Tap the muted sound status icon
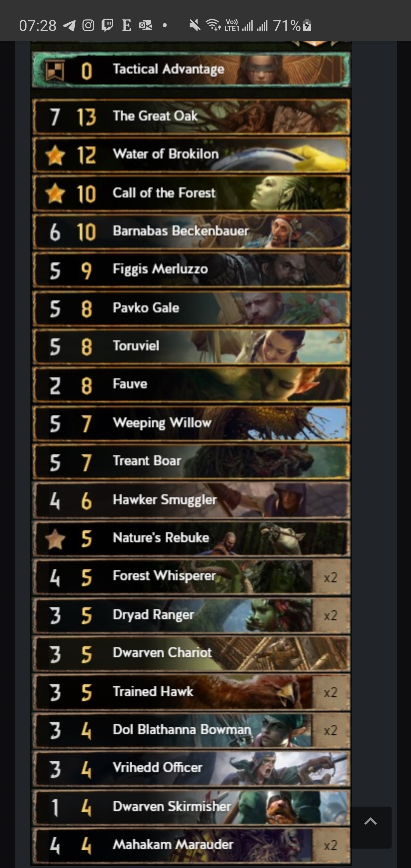The width and height of the screenshot is (411, 868). coord(195,25)
